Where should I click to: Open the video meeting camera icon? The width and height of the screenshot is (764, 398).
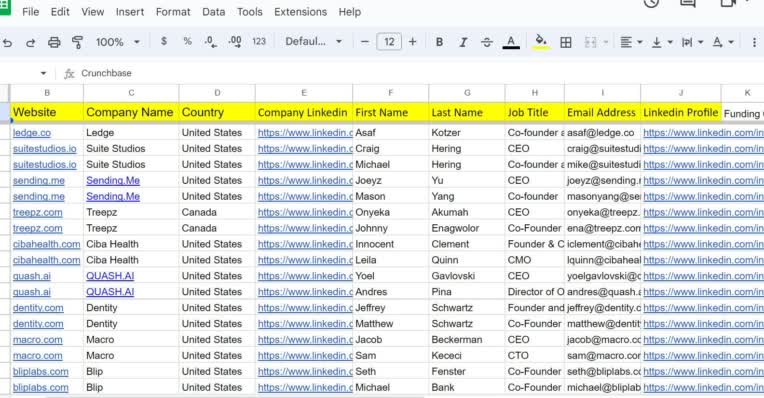point(727,3)
